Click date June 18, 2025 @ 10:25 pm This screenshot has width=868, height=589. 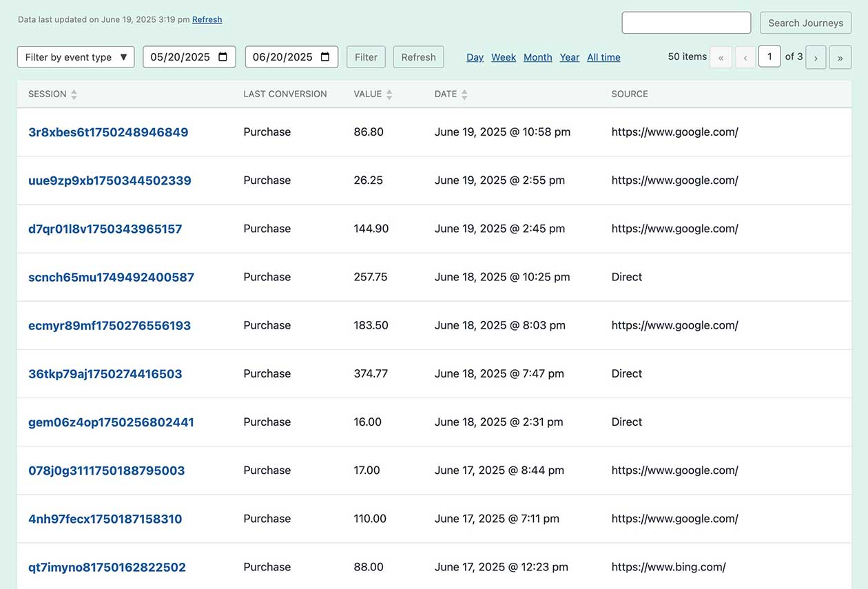(502, 277)
